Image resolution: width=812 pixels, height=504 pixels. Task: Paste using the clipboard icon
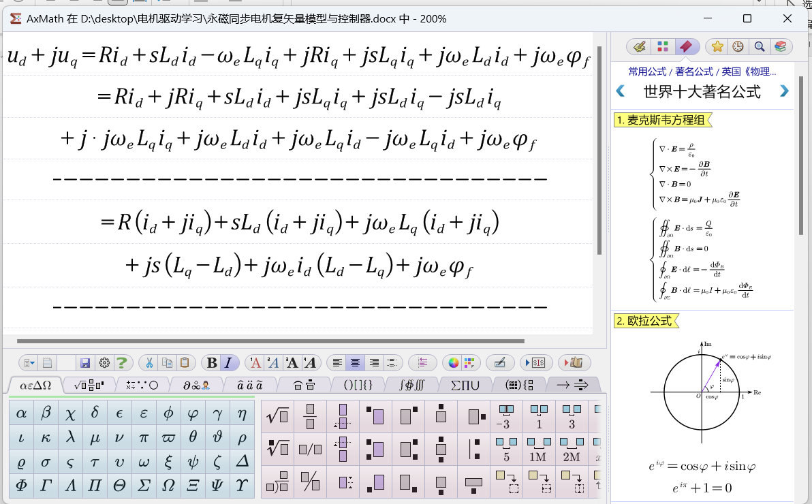[x=185, y=363]
